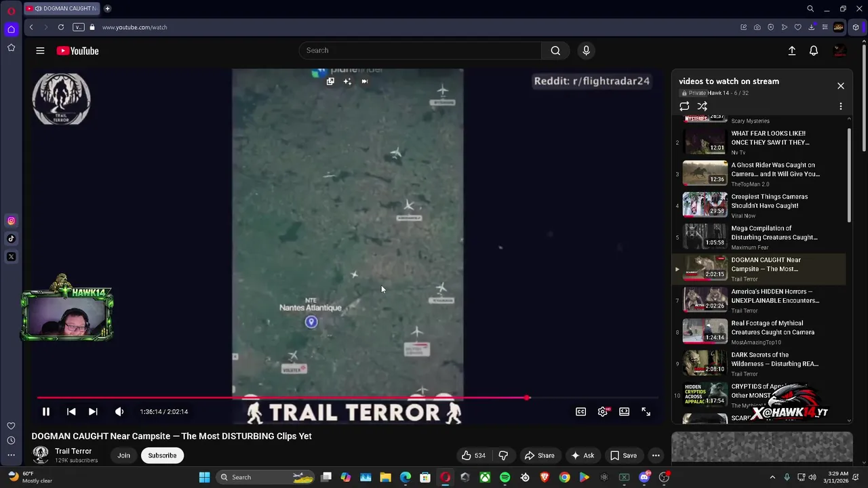The height and width of the screenshot is (488, 868).
Task: Switch to theater mode
Action: click(x=625, y=411)
